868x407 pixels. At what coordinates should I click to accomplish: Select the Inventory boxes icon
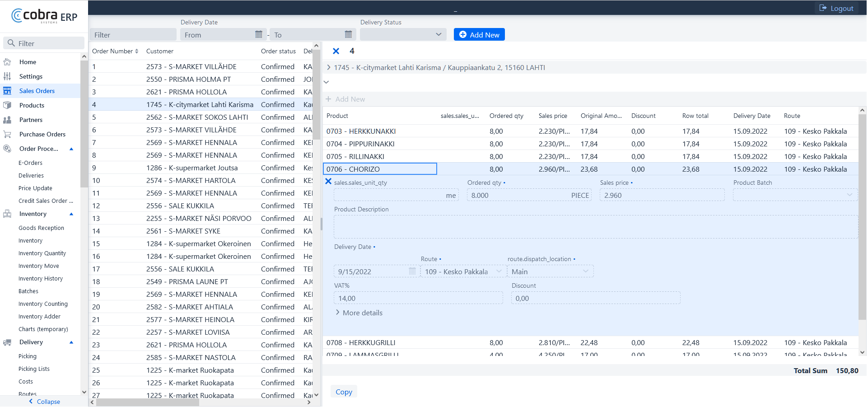tap(7, 214)
